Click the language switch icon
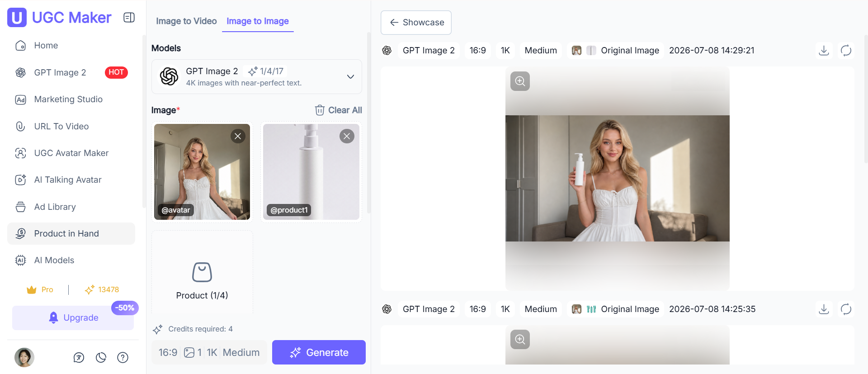The height and width of the screenshot is (374, 868). click(x=79, y=358)
